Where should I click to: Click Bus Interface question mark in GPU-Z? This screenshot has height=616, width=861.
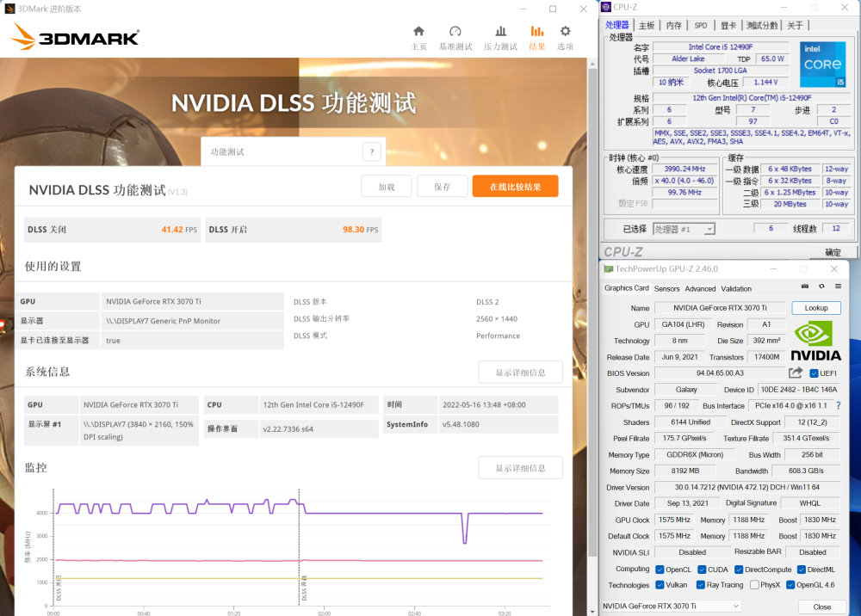pyautogui.click(x=838, y=406)
